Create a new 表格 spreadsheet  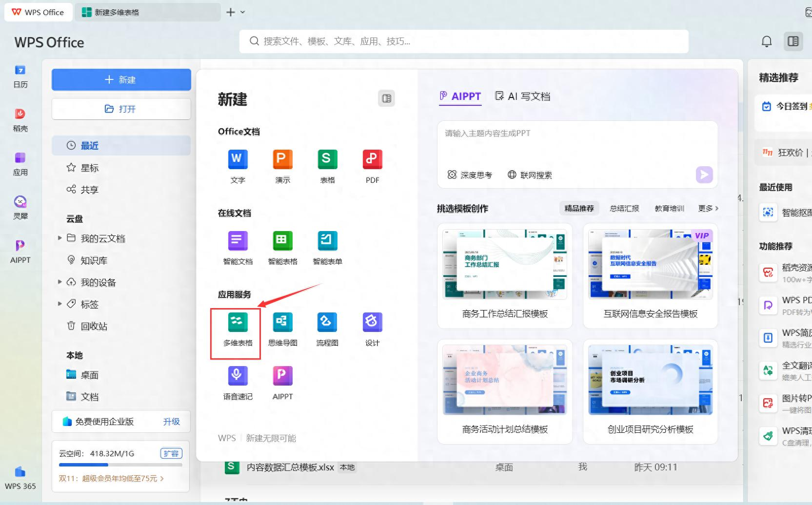point(327,167)
